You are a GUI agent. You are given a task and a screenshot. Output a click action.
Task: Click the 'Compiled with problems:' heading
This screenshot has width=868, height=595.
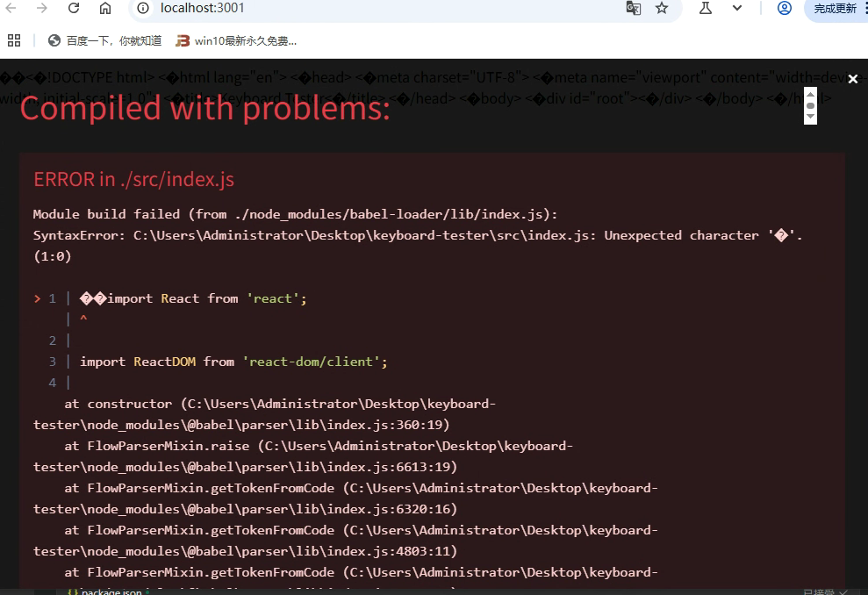(204, 108)
